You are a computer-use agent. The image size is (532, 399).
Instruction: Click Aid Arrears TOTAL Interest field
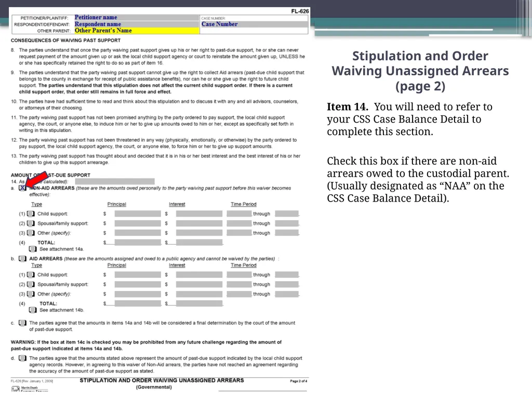point(199,303)
